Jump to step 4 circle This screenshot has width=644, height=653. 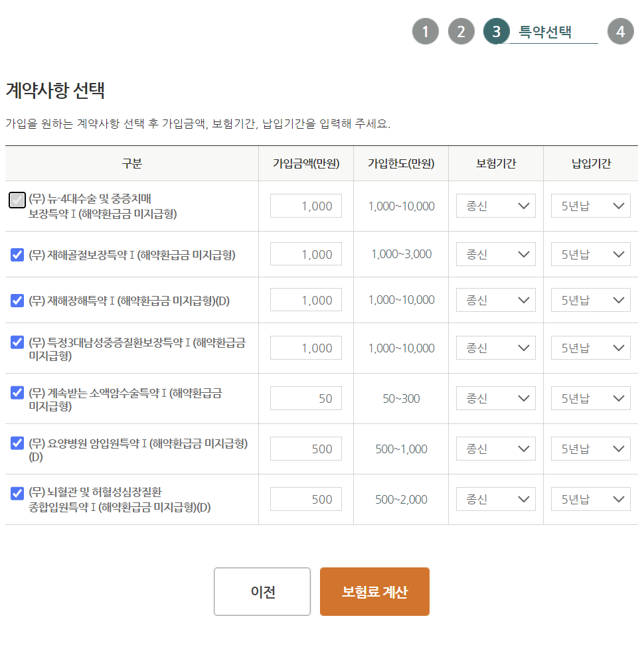pos(621,31)
